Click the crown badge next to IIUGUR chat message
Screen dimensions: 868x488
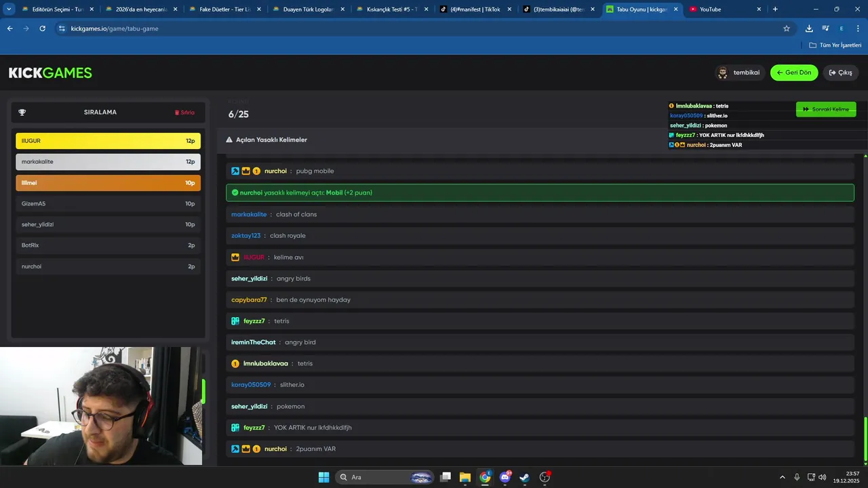[x=235, y=258]
